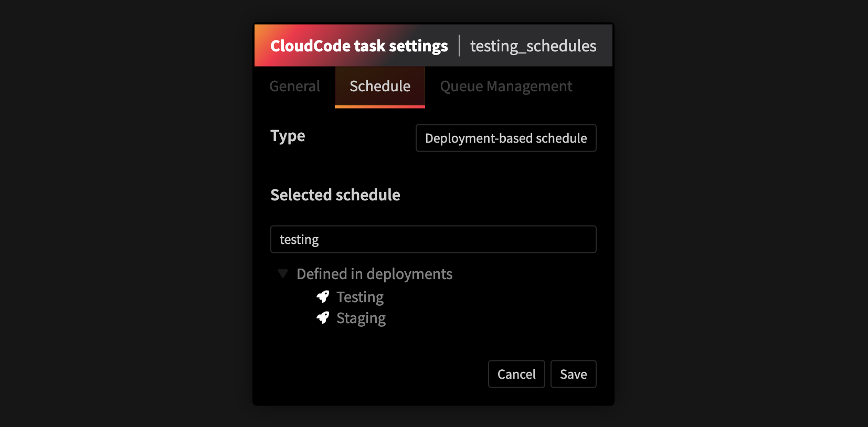This screenshot has width=868, height=427.
Task: Open the Deployment-based schedule type dropdown
Action: point(506,138)
